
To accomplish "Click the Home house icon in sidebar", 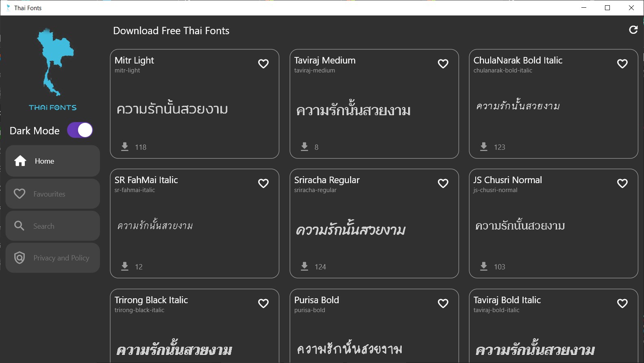I will 20,161.
